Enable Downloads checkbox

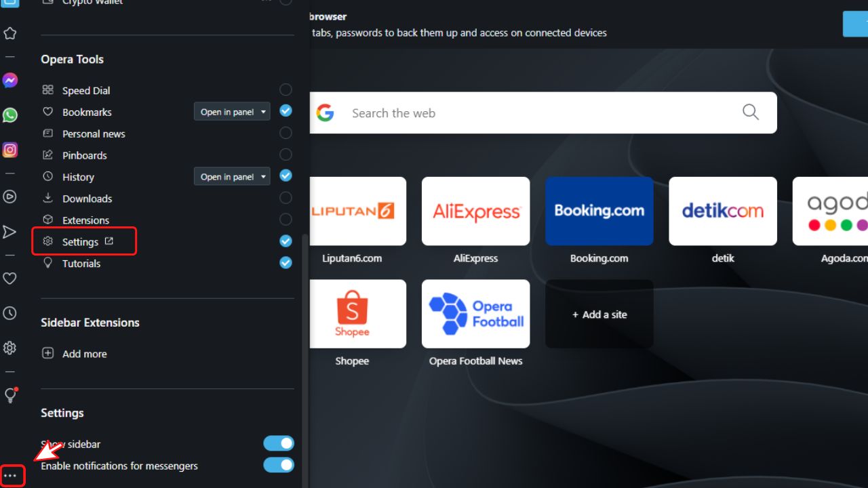pos(285,198)
